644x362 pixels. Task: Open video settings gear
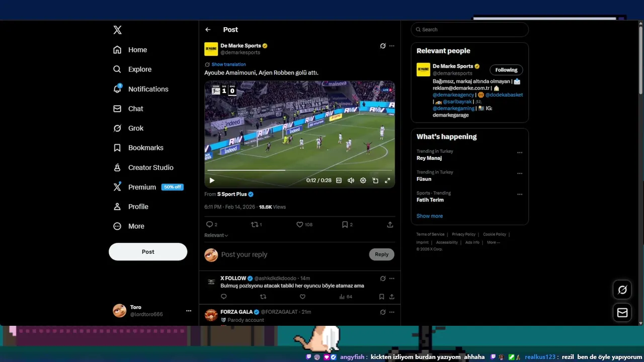tap(363, 180)
